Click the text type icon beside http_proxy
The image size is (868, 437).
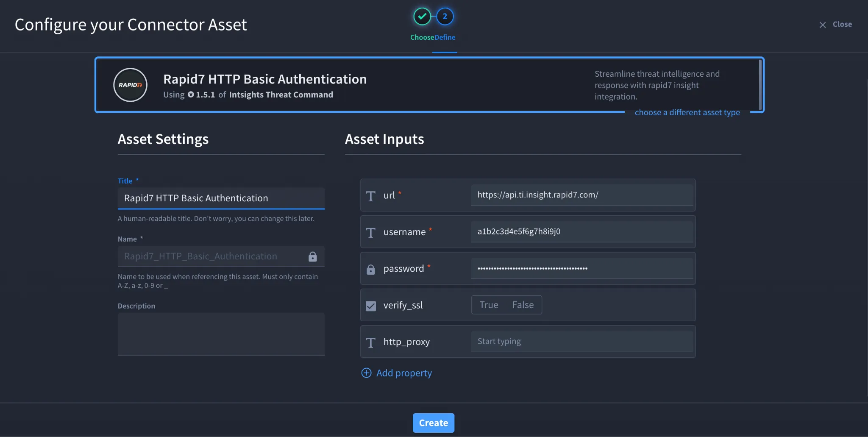[371, 342]
